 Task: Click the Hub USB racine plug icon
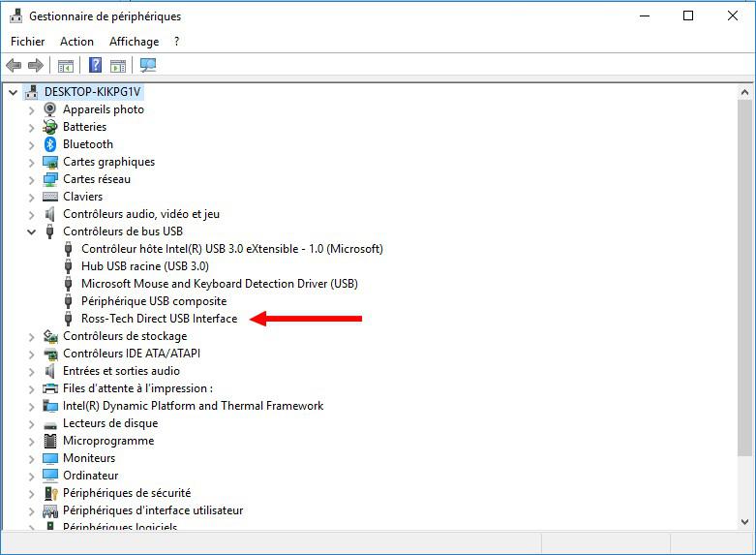click(69, 266)
